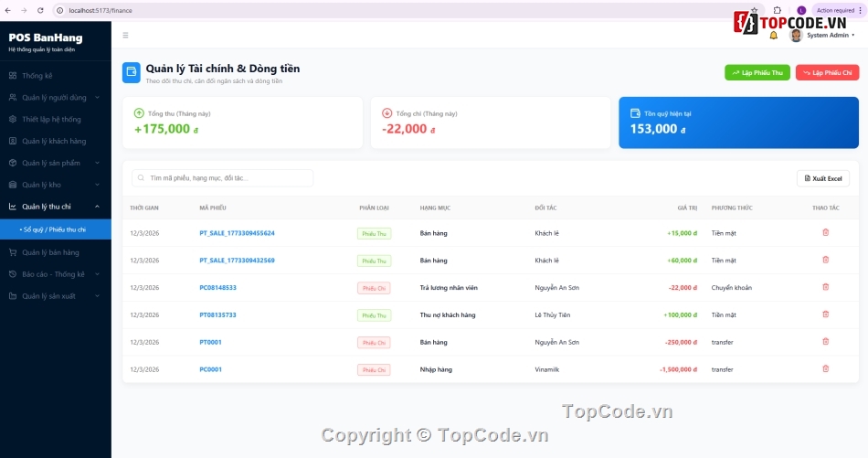Screen dimensions: 868x458
Task: Select Sổ quỹ / Phiếu thu chi submenu
Action: (56, 229)
